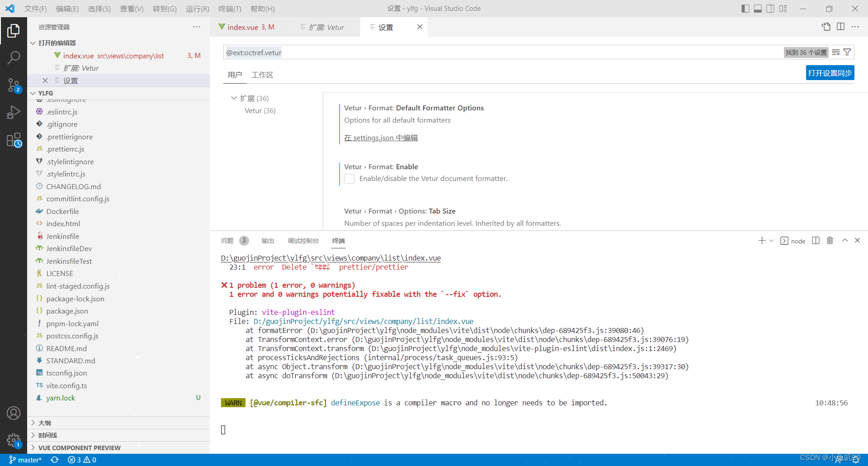The height and width of the screenshot is (466, 868).
Task: Open the Extensions view
Action: 14,140
